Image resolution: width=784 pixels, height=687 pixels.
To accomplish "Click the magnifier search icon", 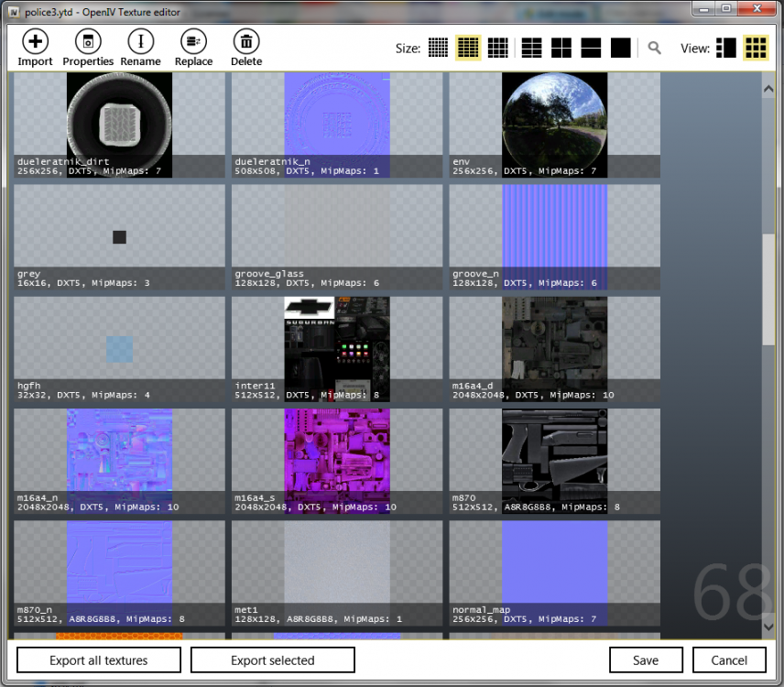I will pyautogui.click(x=654, y=48).
